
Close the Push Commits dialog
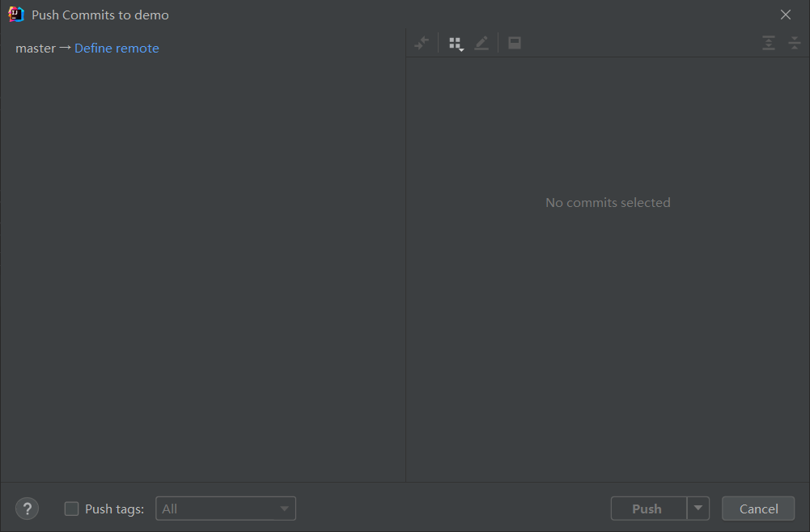point(786,15)
